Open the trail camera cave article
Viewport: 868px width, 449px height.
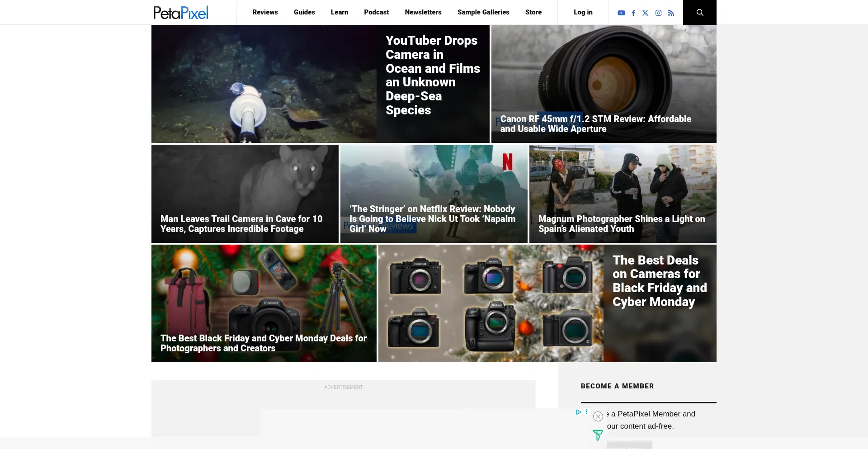point(241,224)
